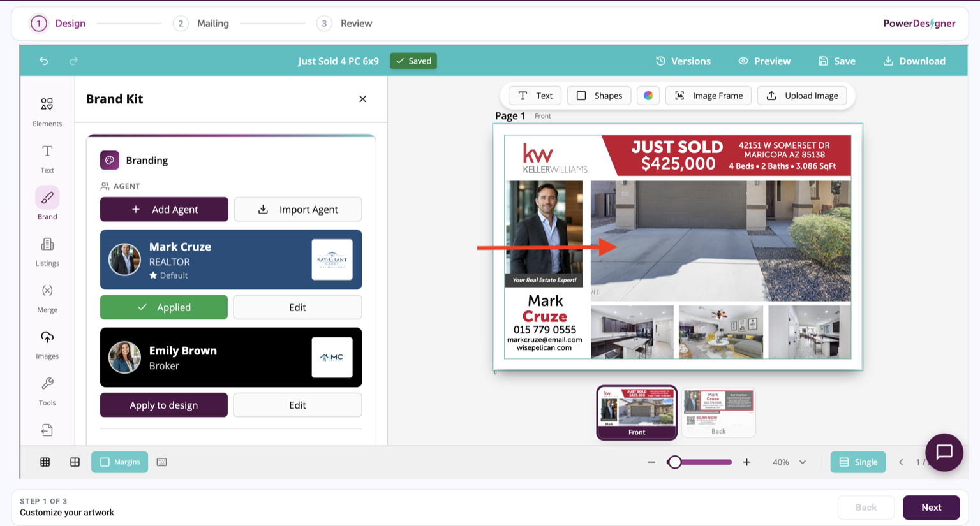Screen dimensions: 980x526
Task: Open the Text sidebar panel
Action: (47, 159)
